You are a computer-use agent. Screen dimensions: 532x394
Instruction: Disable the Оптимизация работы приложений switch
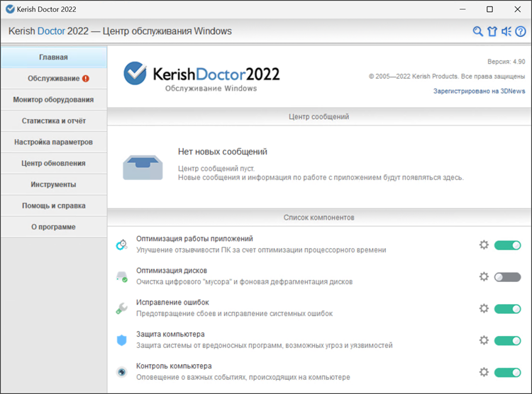coord(507,245)
